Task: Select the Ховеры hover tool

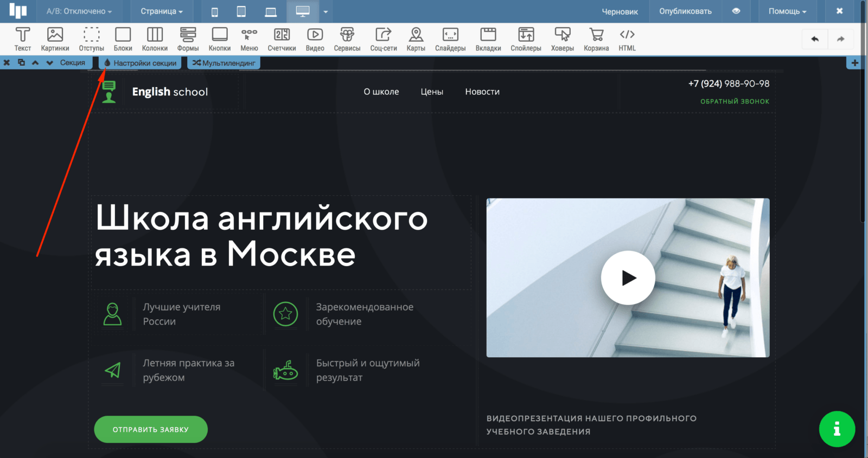Action: pyautogui.click(x=563, y=40)
